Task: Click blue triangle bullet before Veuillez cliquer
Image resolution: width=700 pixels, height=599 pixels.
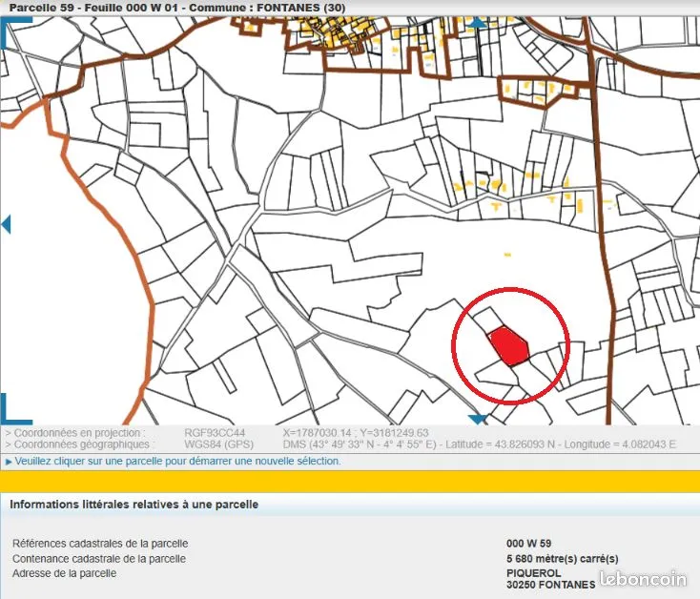Action: click(9, 462)
